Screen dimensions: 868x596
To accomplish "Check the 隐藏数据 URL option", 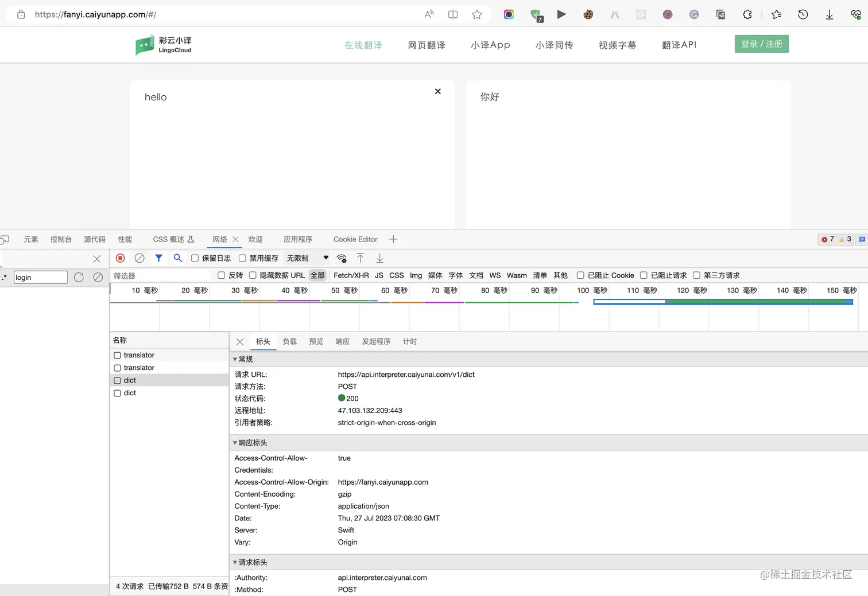I will click(253, 275).
